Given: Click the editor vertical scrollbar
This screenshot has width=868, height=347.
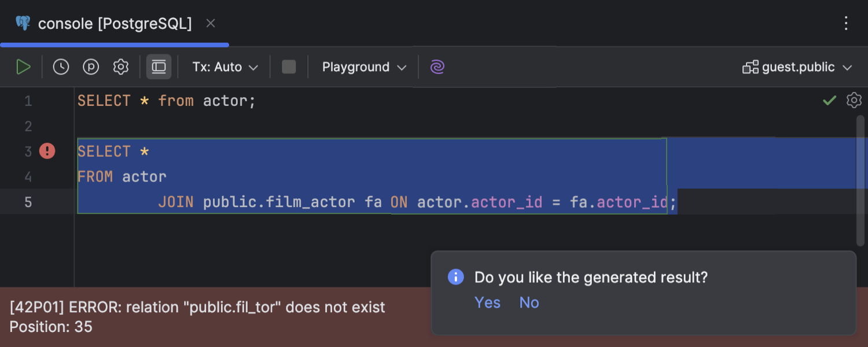Looking at the screenshot, I should pyautogui.click(x=860, y=179).
